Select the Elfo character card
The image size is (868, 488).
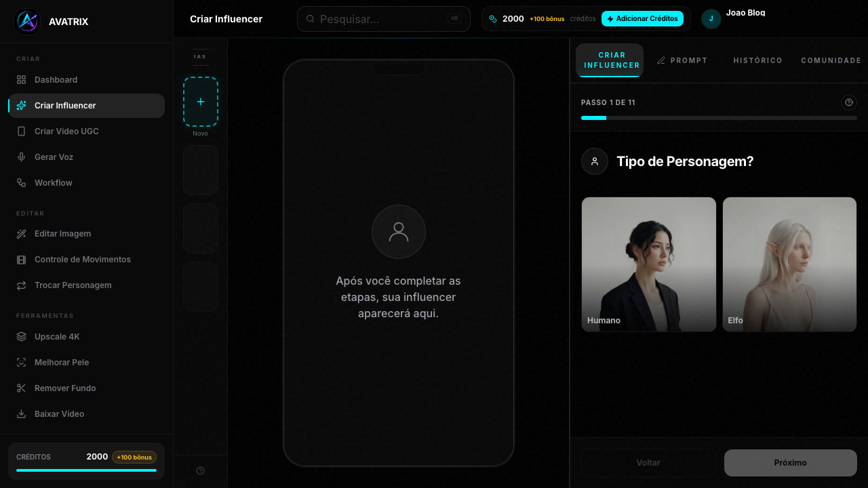[789, 264]
